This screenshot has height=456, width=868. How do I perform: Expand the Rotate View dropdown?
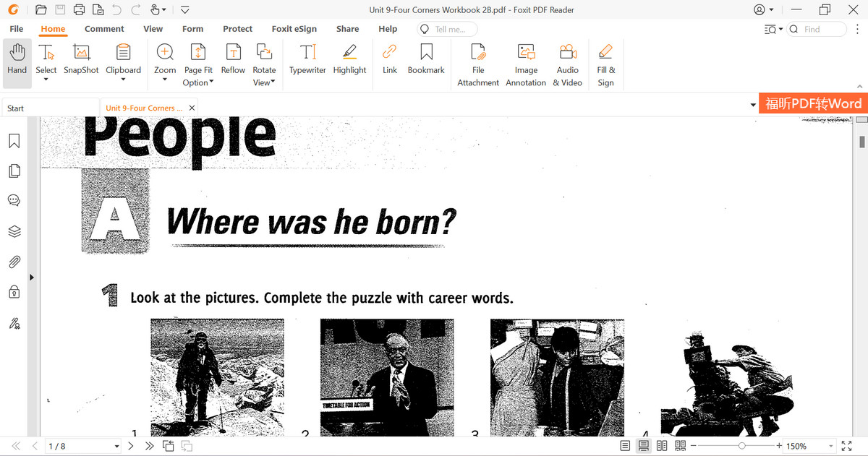pos(273,83)
